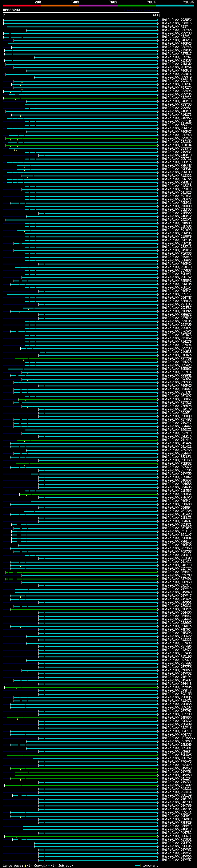Open hit UniRef100_Q93WE0
This screenshot has width=197, height=868.
coord(176,20)
